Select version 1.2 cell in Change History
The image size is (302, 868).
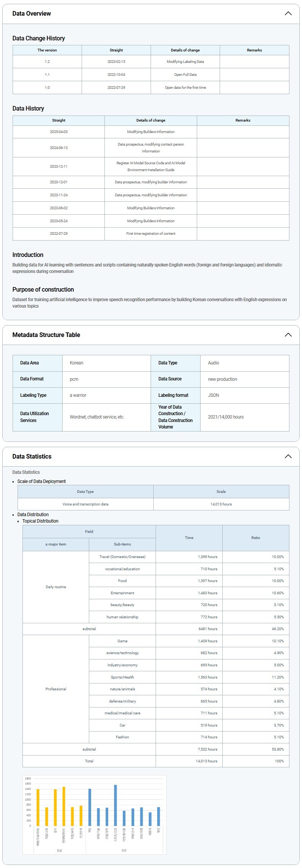pos(47,62)
